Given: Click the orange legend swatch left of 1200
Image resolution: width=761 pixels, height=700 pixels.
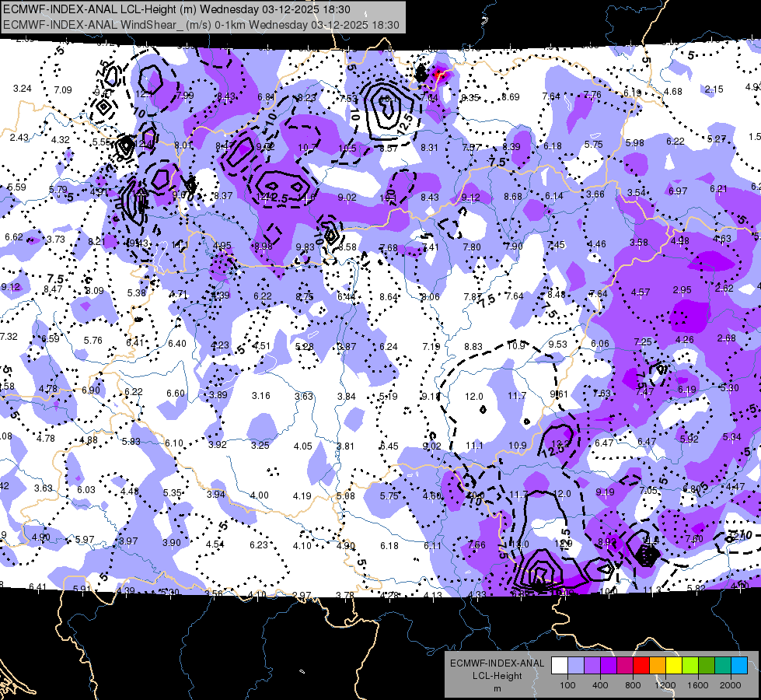Looking at the screenshot, I should click(658, 665).
